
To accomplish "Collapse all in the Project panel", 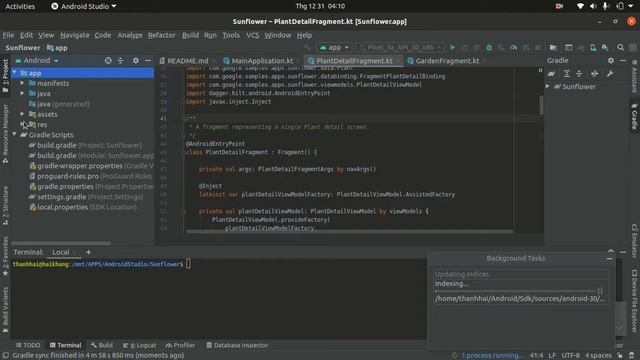I will coord(120,60).
